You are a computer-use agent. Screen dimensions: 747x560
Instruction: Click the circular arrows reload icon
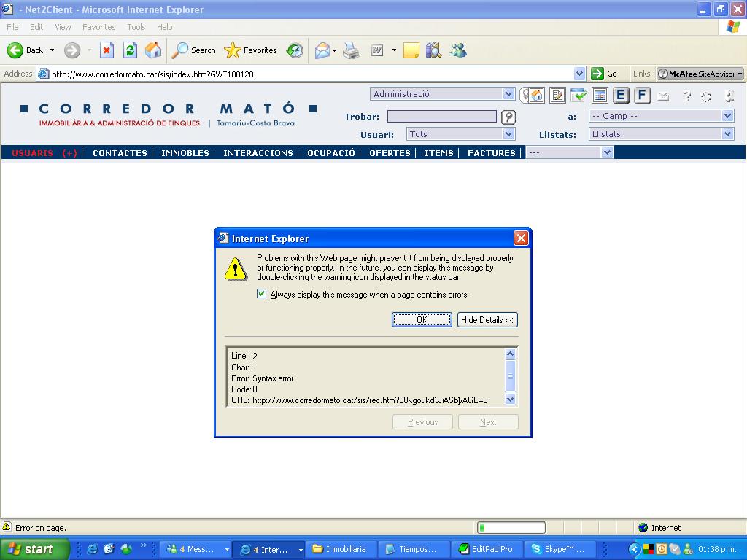[706, 97]
